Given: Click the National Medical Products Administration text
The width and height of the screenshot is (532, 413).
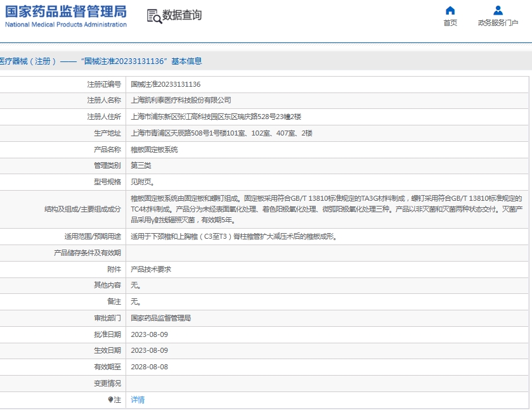Looking at the screenshot, I should pos(66,25).
